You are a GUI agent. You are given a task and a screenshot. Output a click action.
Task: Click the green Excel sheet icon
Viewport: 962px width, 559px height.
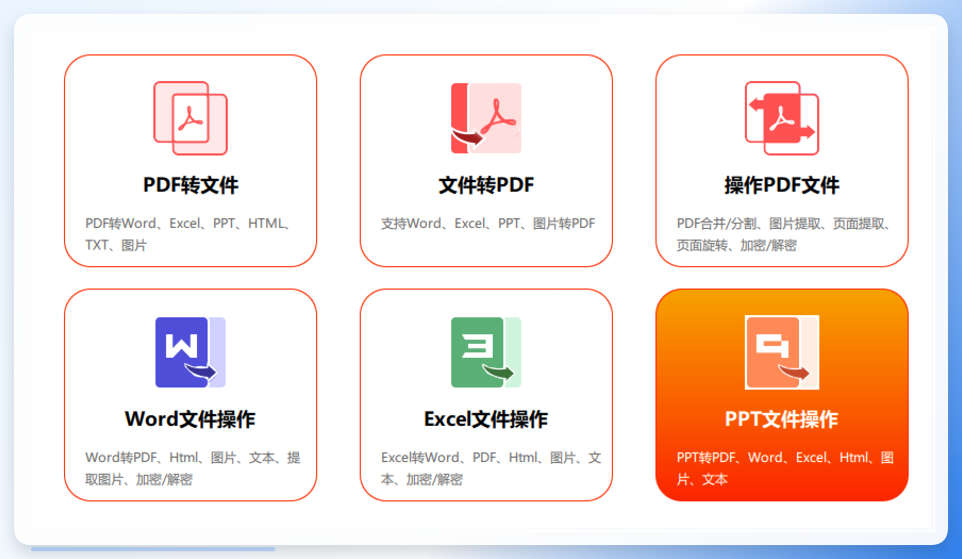[486, 352]
